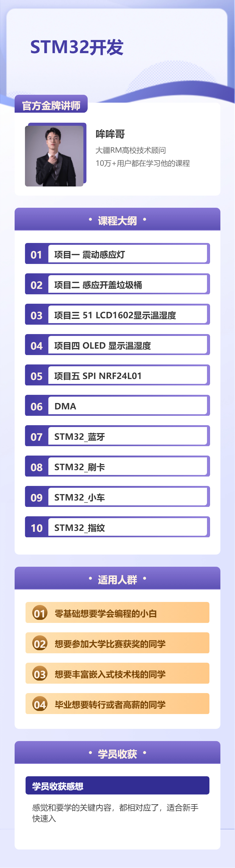Select the 01 number badge for 震动感应灯
This screenshot has width=235, height=868.
[37, 255]
